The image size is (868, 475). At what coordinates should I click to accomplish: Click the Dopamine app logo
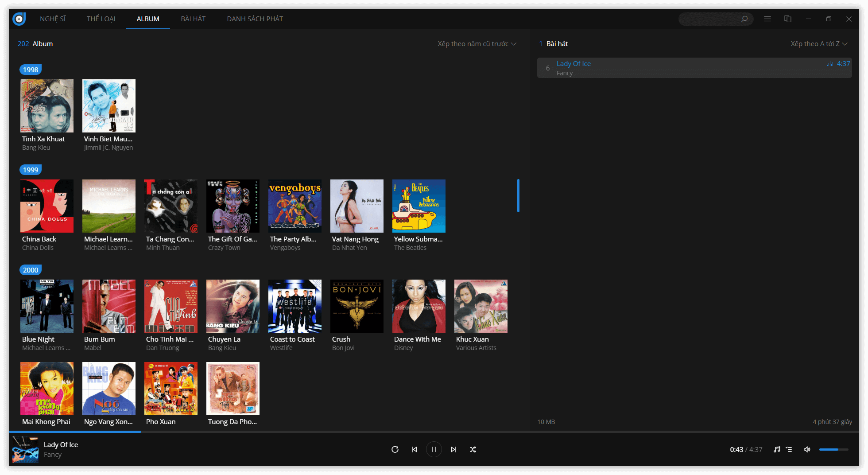tap(19, 19)
